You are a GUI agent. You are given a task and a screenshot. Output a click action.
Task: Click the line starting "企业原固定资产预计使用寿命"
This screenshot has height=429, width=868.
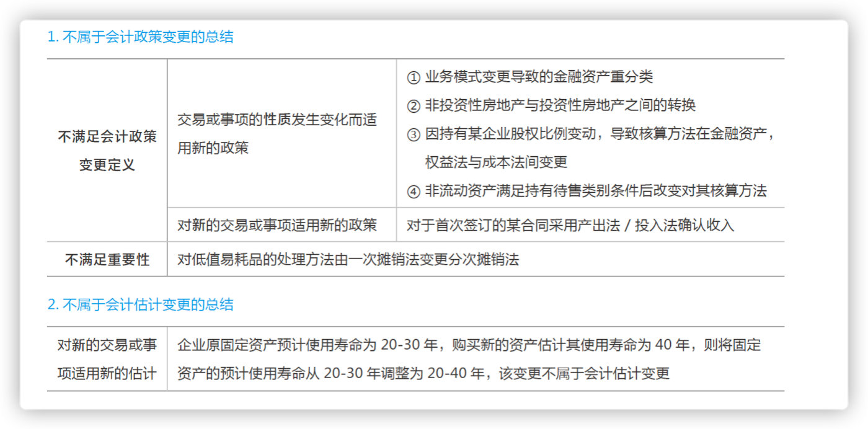469,345
